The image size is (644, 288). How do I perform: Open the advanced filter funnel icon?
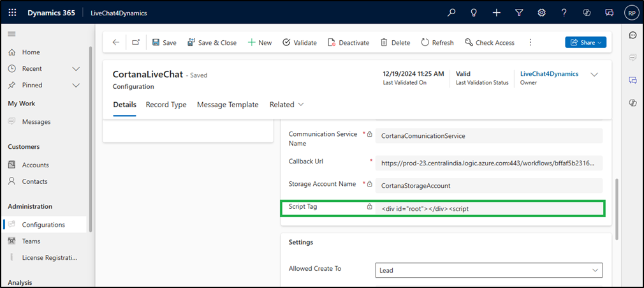pyautogui.click(x=519, y=12)
